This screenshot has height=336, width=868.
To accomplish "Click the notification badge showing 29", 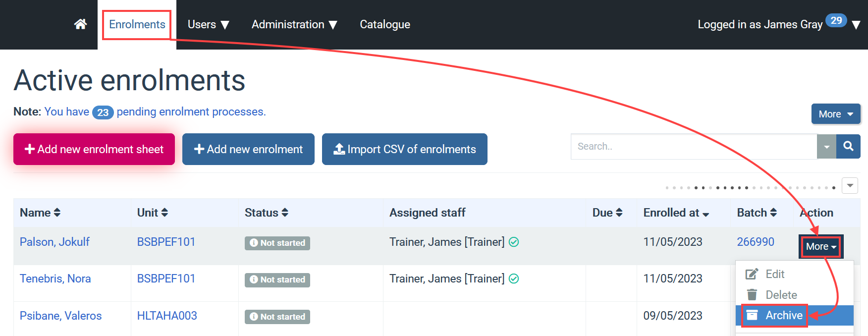I will pos(836,21).
